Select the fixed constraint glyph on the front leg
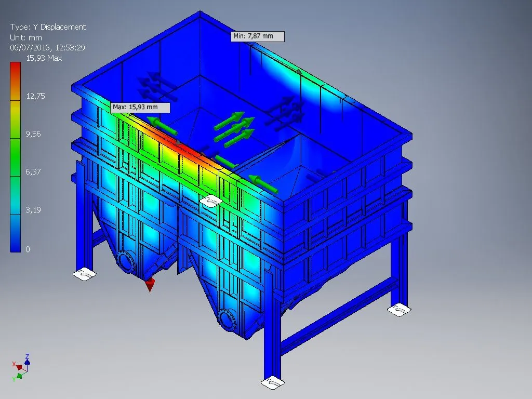 click(x=272, y=383)
